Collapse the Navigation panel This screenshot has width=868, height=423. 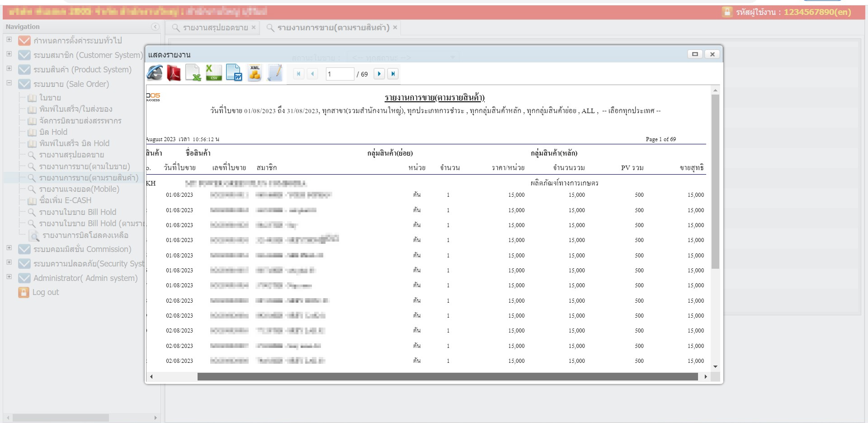click(155, 27)
